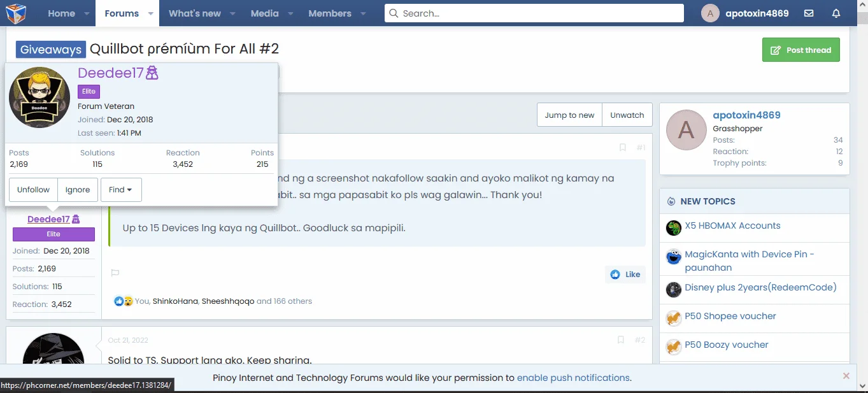Open the Disney plus 2years(RedeemCode) topic

[x=761, y=287]
